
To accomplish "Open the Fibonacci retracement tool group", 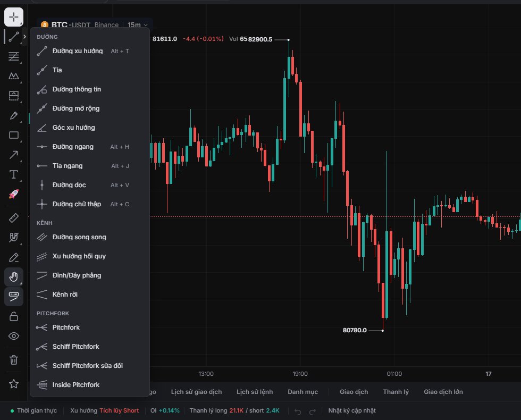I will (x=14, y=56).
